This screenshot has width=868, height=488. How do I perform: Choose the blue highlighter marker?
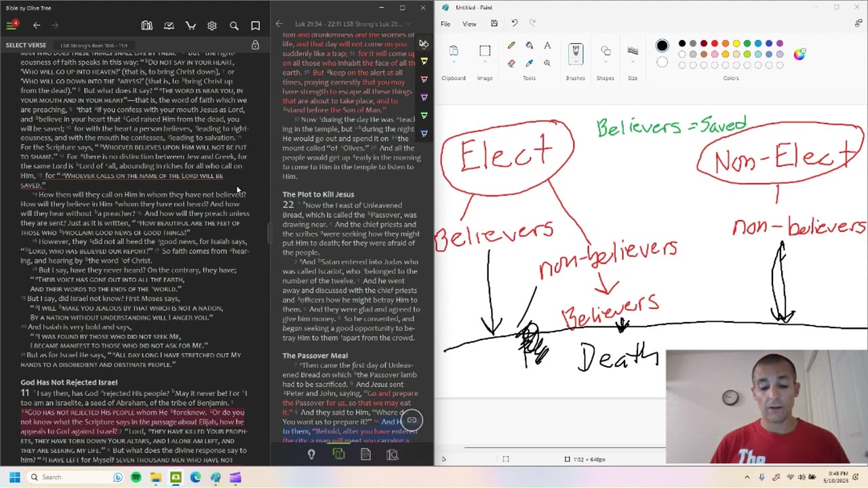pyautogui.click(x=424, y=133)
